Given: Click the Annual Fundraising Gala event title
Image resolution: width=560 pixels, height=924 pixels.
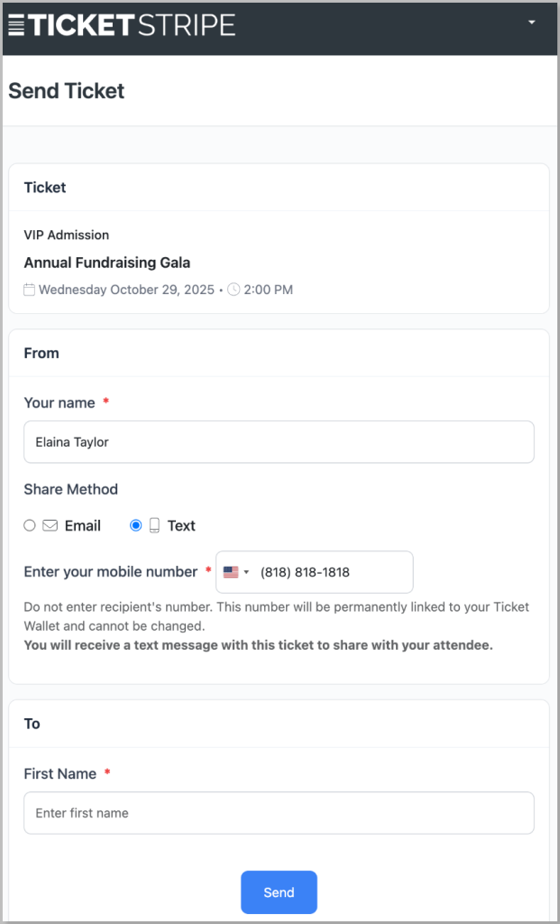Looking at the screenshot, I should coord(107,263).
